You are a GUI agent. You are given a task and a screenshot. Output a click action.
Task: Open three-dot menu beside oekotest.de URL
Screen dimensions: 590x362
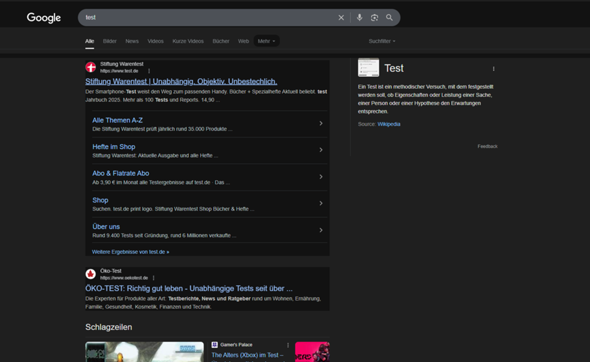tap(154, 278)
